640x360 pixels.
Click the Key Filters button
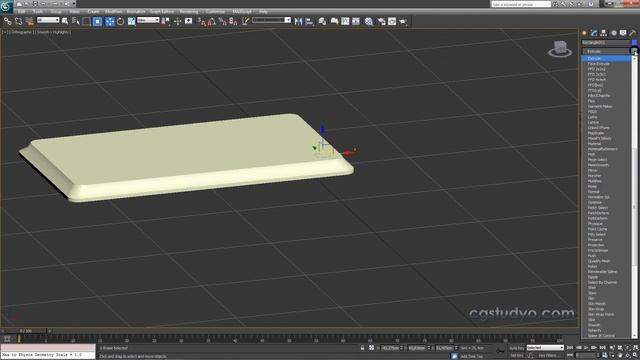pos(548,356)
